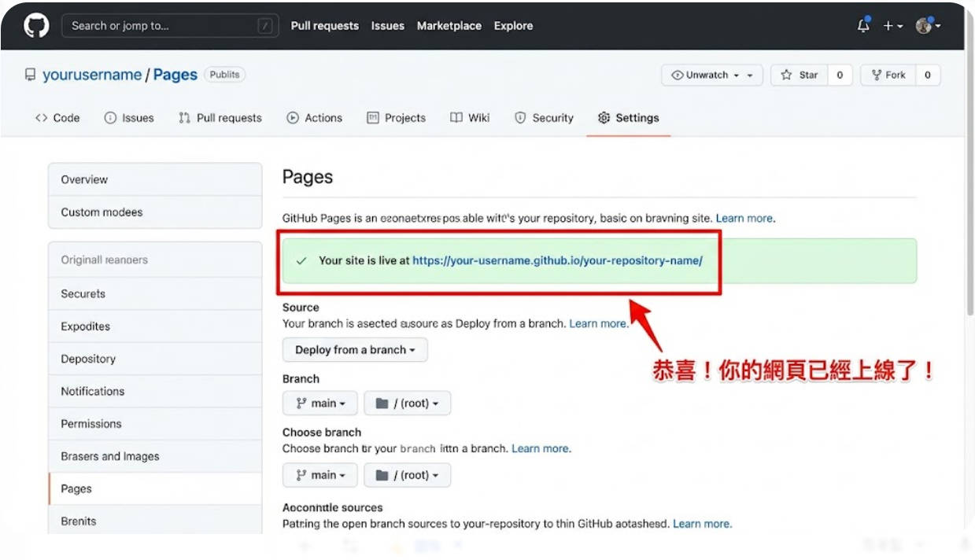
Task: Open the live site URL link
Action: [x=556, y=260]
